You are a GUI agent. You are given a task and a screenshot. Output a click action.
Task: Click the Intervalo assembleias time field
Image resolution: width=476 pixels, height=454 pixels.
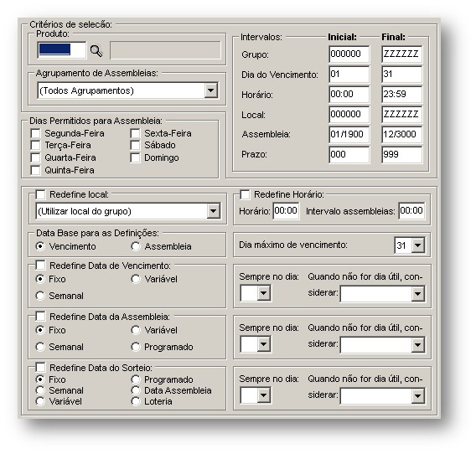tap(411, 210)
